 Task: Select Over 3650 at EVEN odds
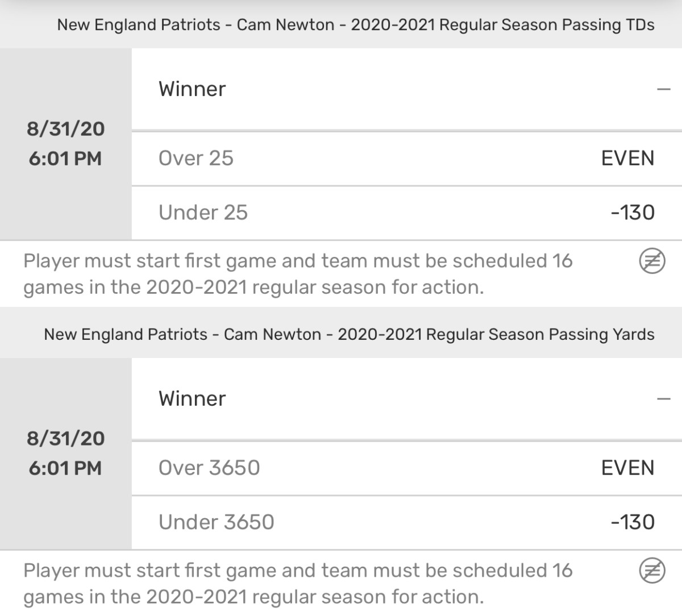(398, 467)
